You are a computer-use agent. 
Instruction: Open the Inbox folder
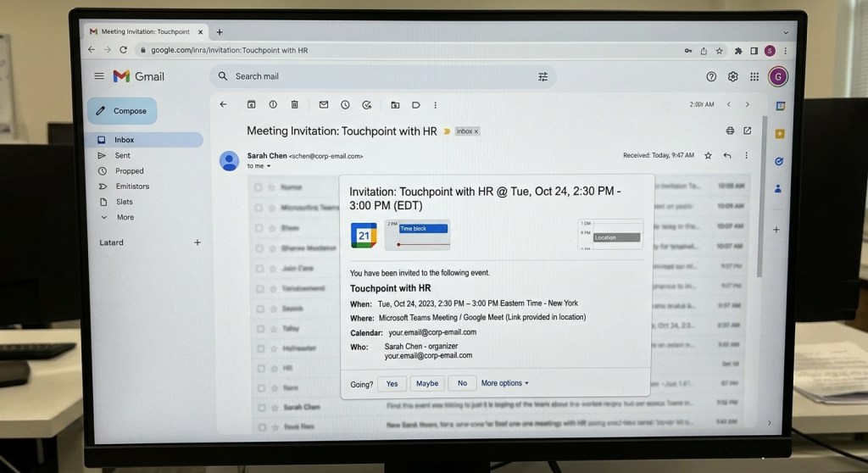[x=146, y=140]
